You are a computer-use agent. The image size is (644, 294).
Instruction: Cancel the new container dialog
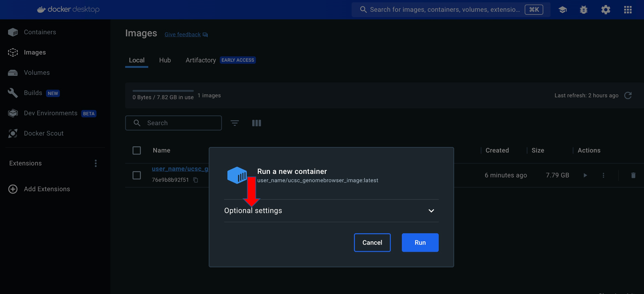click(x=372, y=243)
